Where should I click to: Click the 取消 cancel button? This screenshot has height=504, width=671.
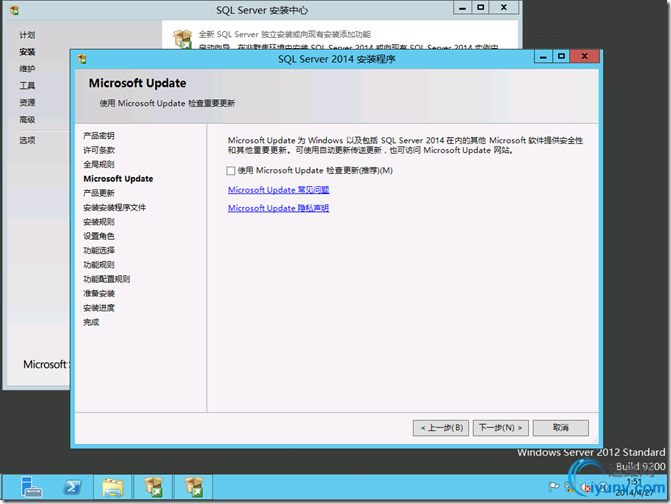point(561,427)
